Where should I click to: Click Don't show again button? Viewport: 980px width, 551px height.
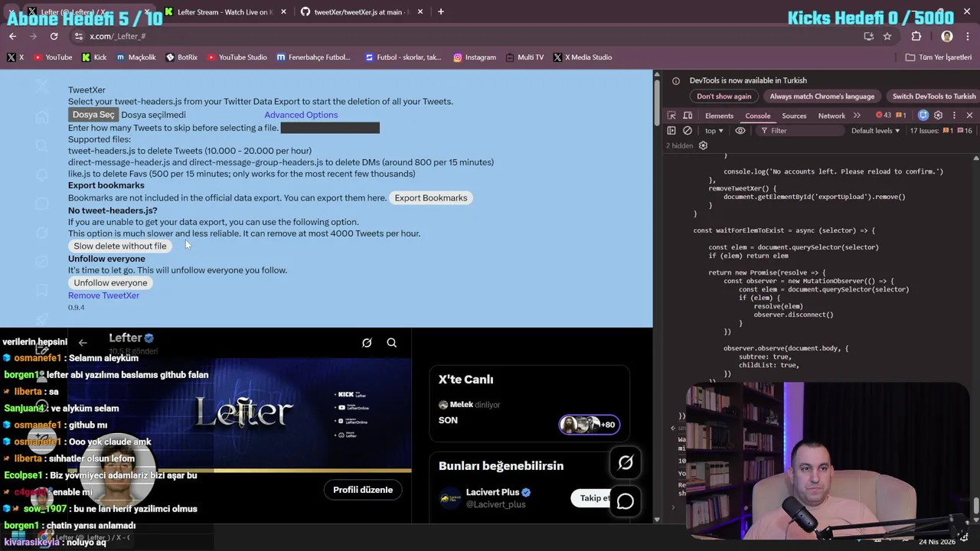click(724, 96)
